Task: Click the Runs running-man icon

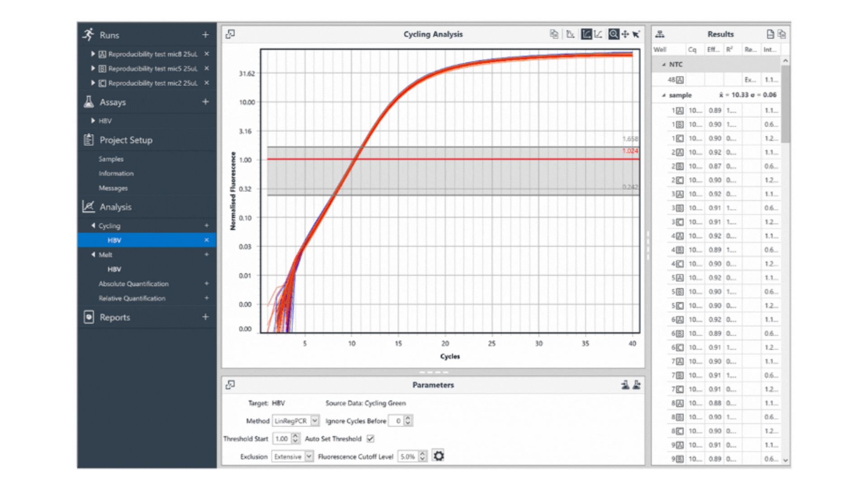Action: pyautogui.click(x=89, y=34)
